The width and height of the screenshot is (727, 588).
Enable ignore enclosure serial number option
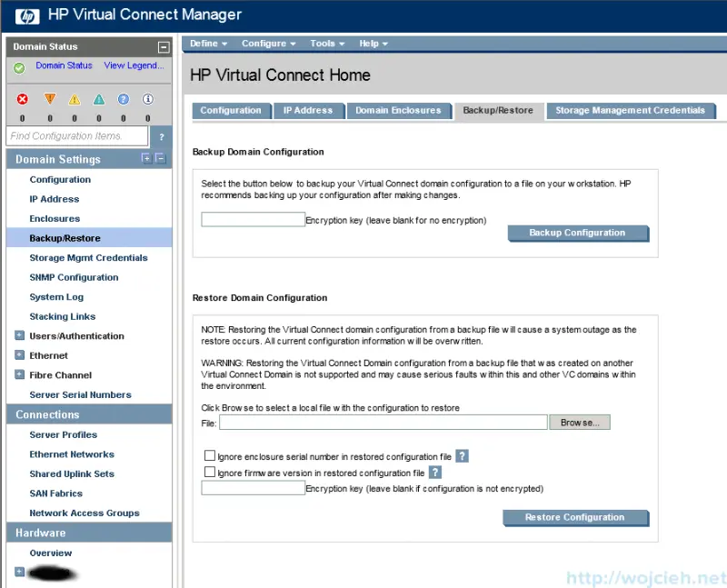point(210,455)
